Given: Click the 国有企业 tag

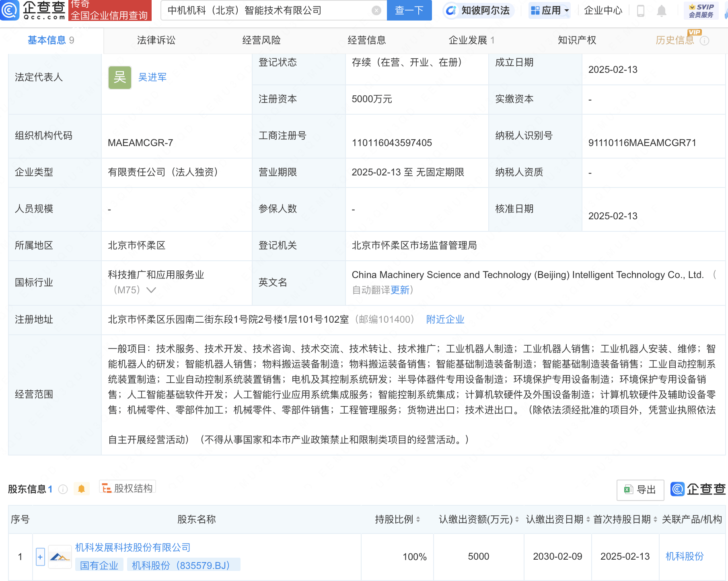Looking at the screenshot, I should tap(99, 565).
